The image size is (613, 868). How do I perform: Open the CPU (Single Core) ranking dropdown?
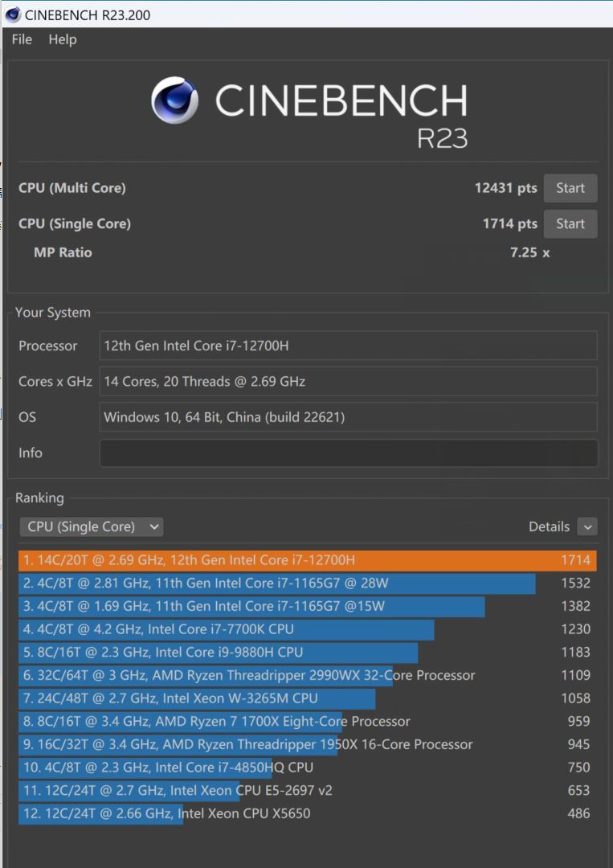pos(92,526)
